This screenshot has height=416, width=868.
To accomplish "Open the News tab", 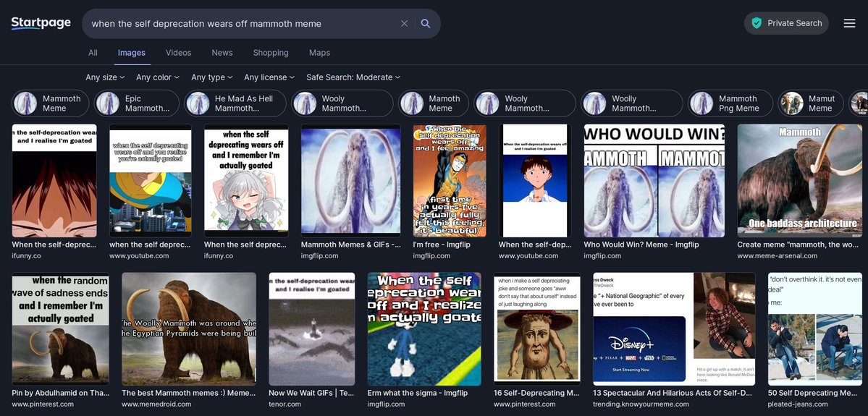I will click(x=222, y=53).
